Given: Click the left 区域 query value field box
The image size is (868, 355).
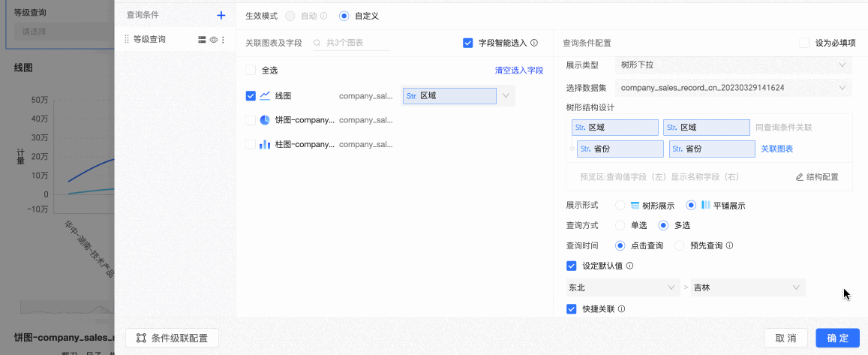Looking at the screenshot, I should coord(615,128).
